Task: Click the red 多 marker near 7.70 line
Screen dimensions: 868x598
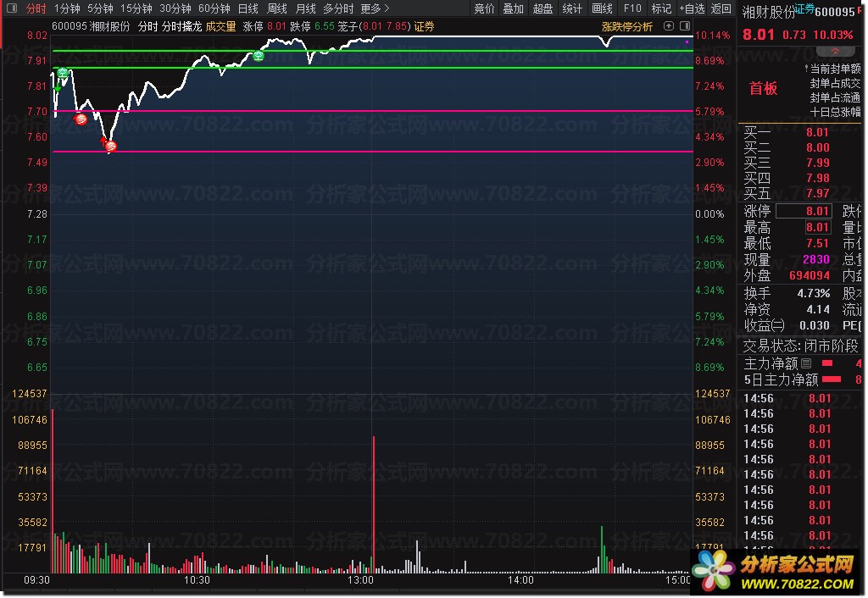Action: (81, 119)
